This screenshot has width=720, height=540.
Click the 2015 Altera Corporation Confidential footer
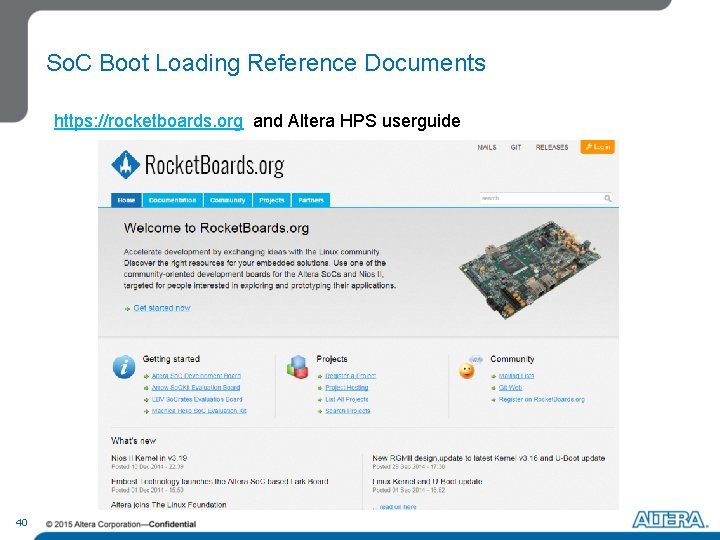click(x=121, y=524)
